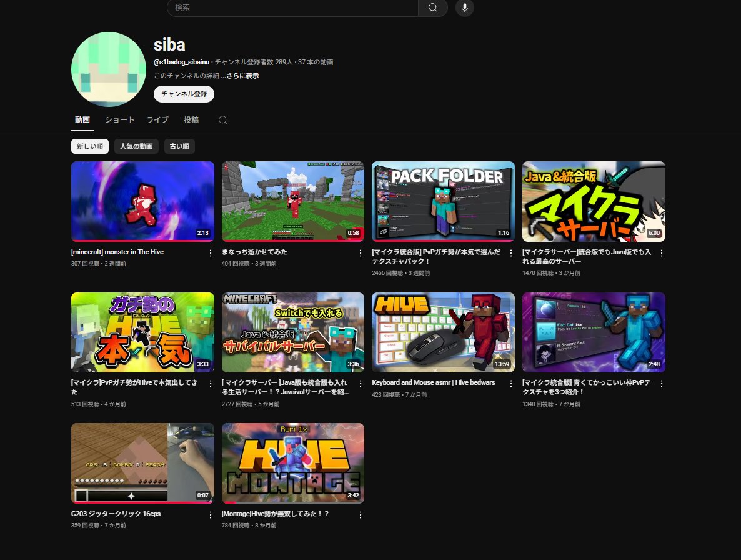Open options menu for Javaivalサーバー video
This screenshot has height=560, width=741.
(x=360, y=384)
